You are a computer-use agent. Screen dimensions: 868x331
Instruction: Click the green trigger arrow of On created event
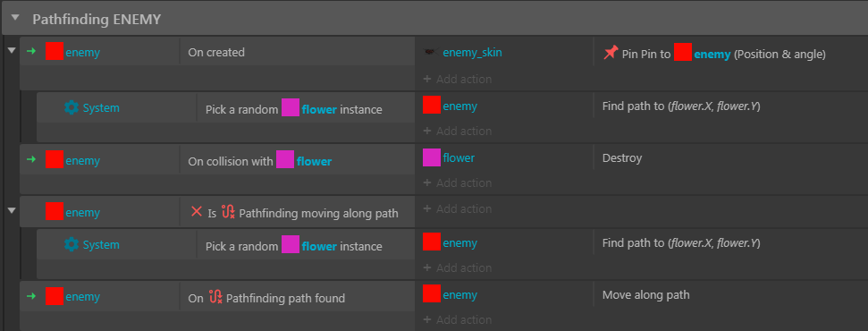pos(31,52)
